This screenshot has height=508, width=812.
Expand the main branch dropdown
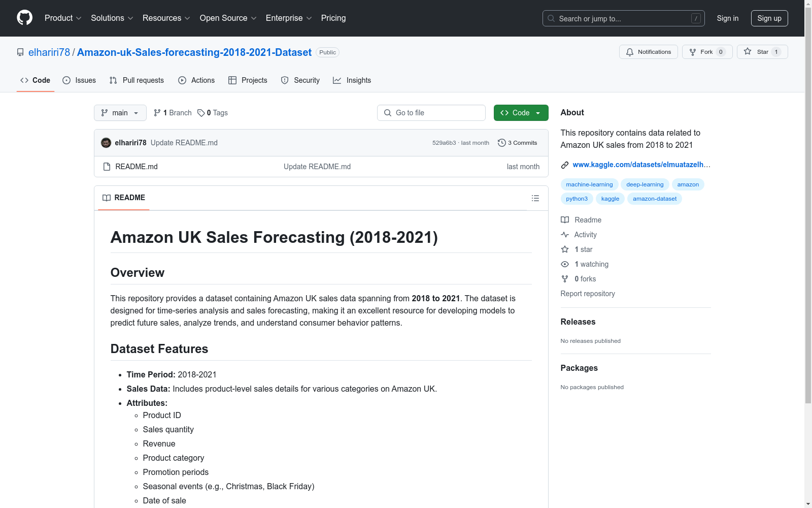coord(120,113)
